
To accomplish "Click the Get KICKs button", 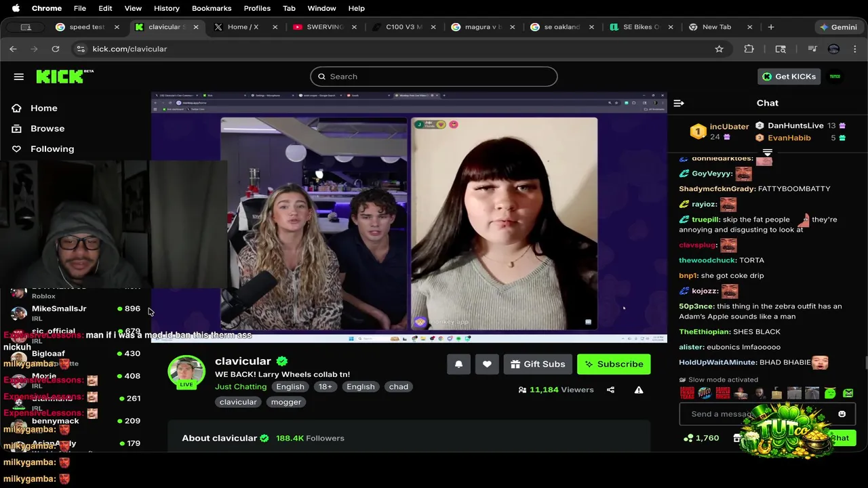I will point(789,77).
